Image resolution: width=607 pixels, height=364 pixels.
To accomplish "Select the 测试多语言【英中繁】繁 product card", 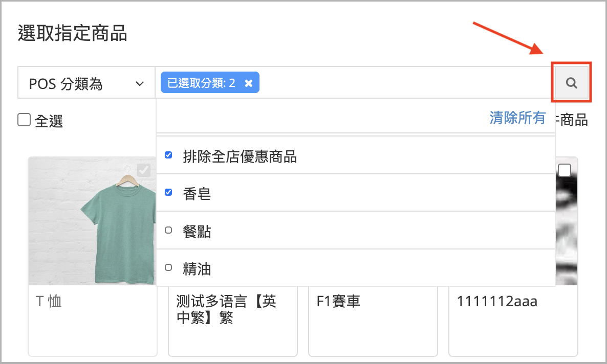I will [x=233, y=321].
